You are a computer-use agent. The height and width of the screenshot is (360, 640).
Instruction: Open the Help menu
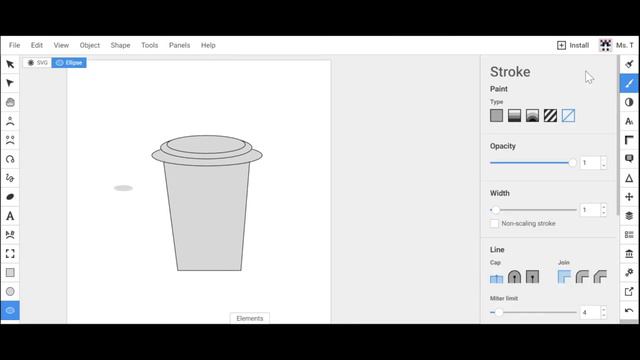208,45
